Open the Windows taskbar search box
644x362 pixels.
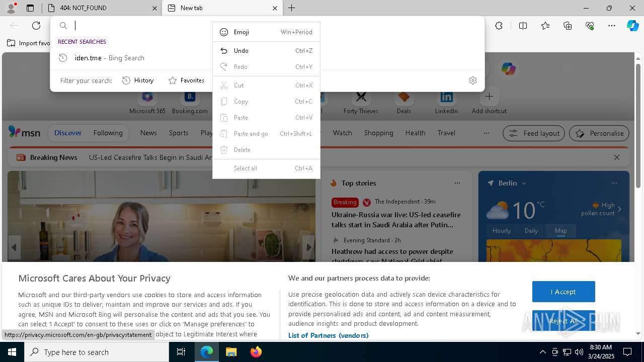tap(97, 352)
